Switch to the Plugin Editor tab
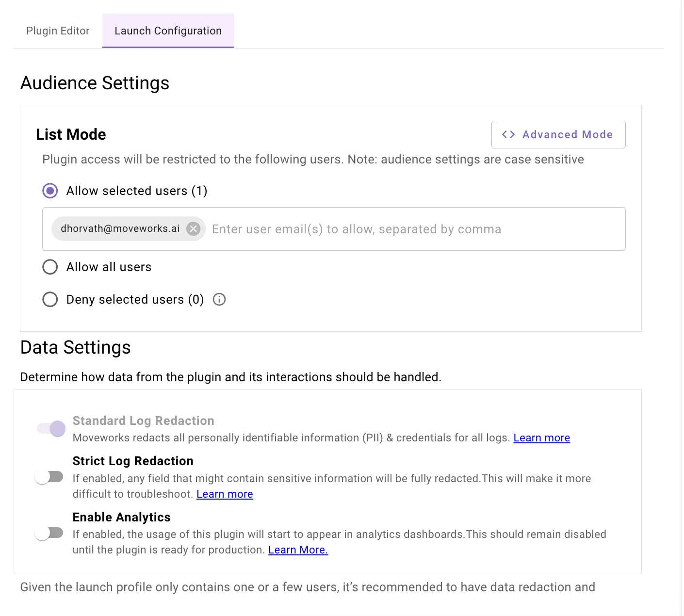Viewport: 684px width, 616px height. point(58,31)
